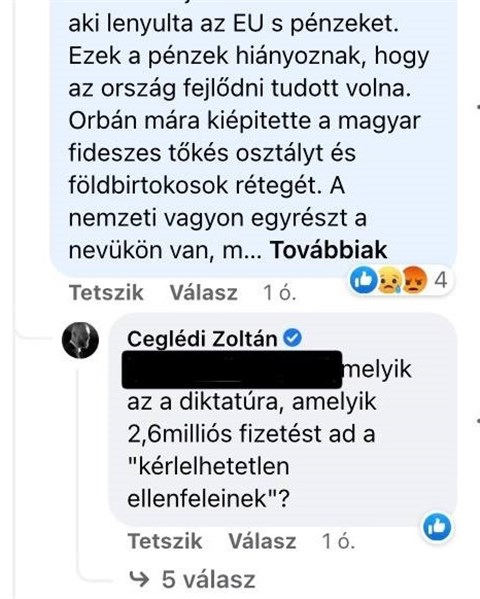
Task: Click the 1 ó. timestamp of the first comment
Action: tap(279, 293)
